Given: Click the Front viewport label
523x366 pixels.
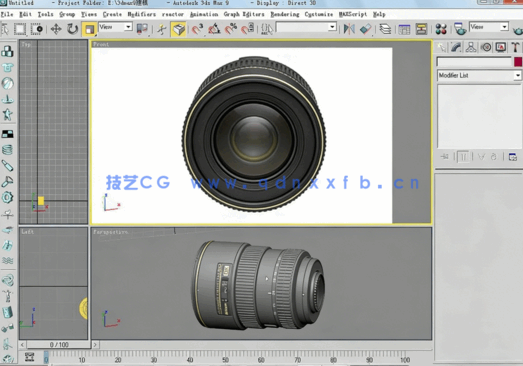Looking at the screenshot, I should pos(101,44).
